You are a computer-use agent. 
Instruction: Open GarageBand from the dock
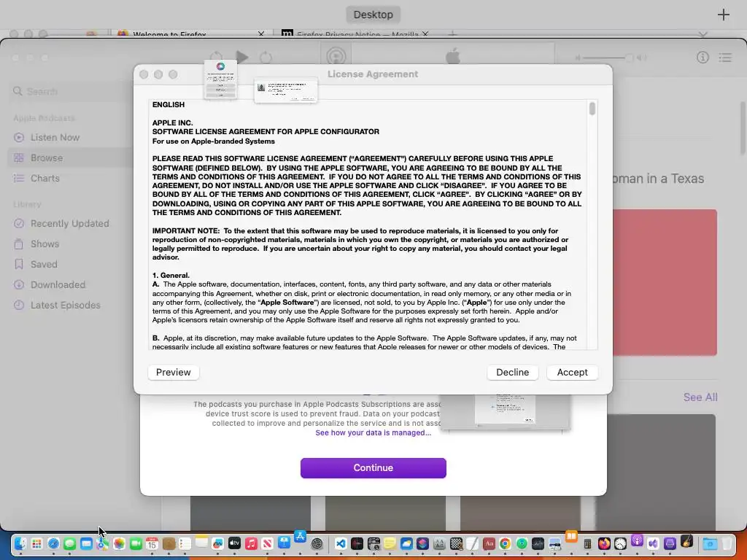(686, 540)
